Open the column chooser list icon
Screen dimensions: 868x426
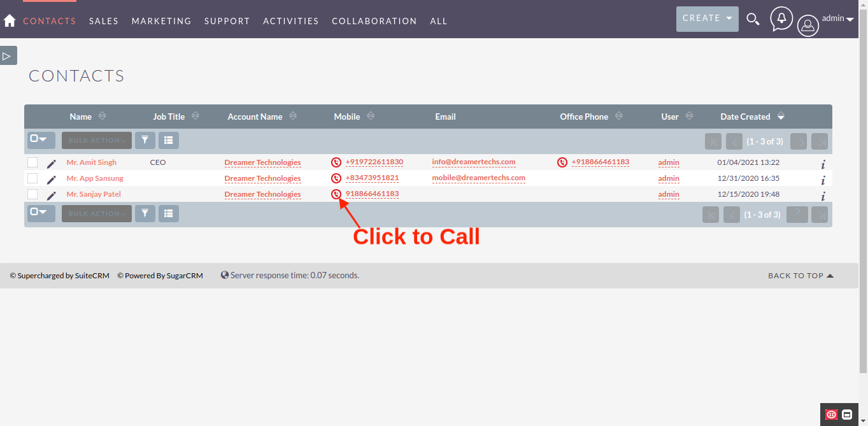pos(168,140)
